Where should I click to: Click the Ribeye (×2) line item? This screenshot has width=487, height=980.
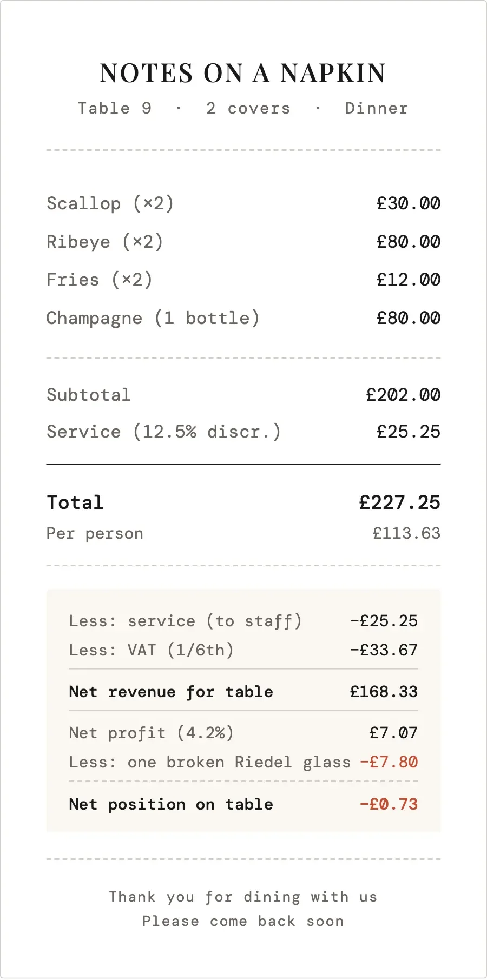click(x=104, y=242)
